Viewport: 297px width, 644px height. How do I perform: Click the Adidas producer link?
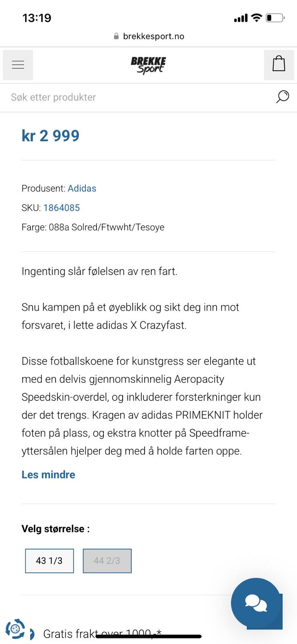coord(82,188)
